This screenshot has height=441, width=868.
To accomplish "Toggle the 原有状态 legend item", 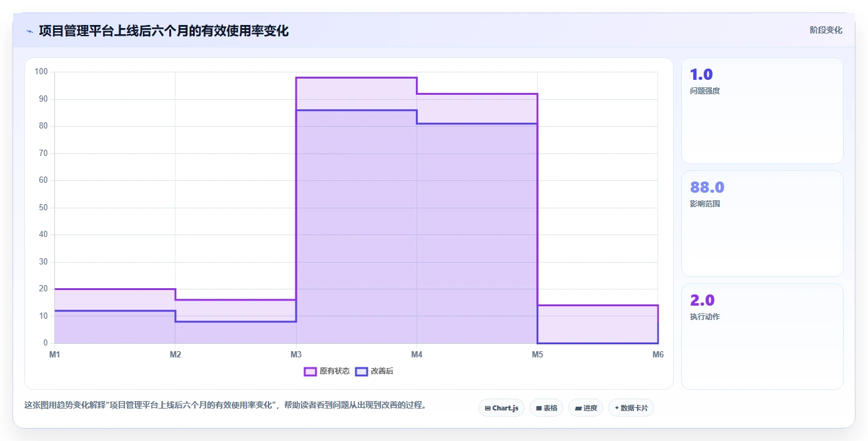I will pos(327,371).
